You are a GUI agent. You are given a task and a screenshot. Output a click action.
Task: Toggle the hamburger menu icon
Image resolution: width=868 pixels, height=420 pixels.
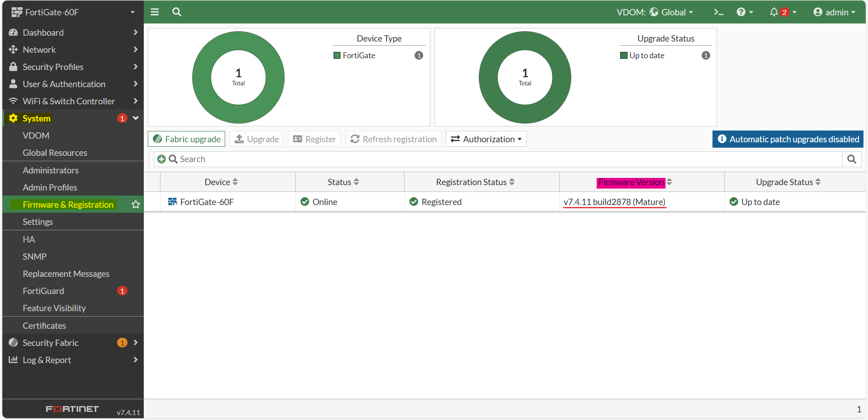tap(155, 12)
